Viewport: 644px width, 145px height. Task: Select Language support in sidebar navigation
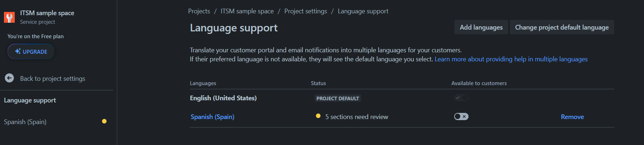(30, 100)
